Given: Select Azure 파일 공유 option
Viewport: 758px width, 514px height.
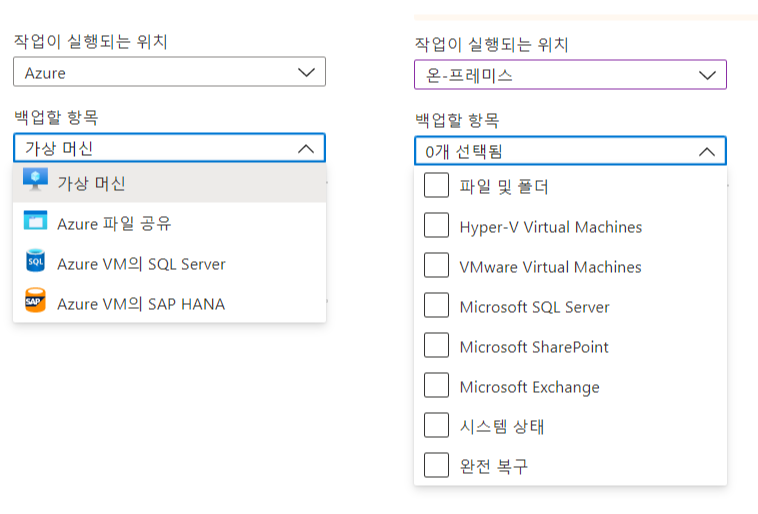Looking at the screenshot, I should point(170,223).
